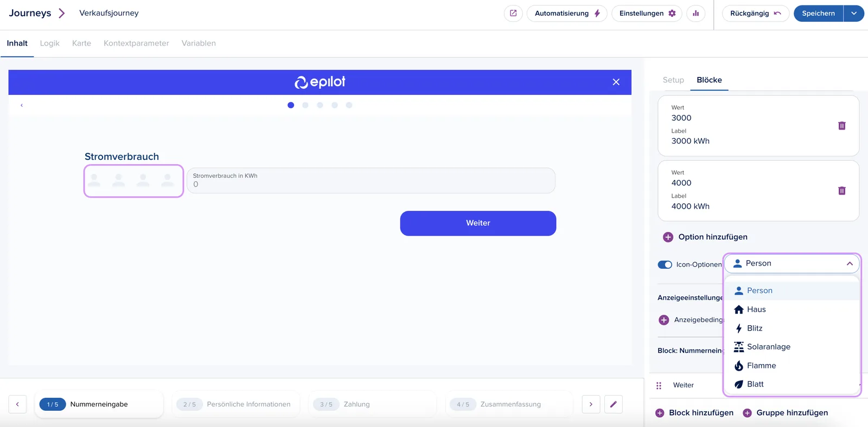Choose the Blatt icon option
This screenshot has height=427, width=868.
click(x=792, y=384)
